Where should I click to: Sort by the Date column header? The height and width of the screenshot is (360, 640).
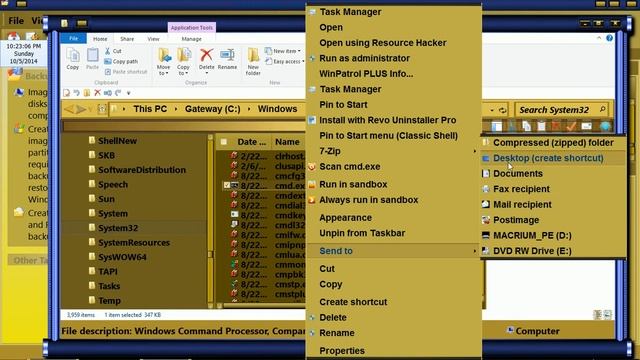[251, 142]
